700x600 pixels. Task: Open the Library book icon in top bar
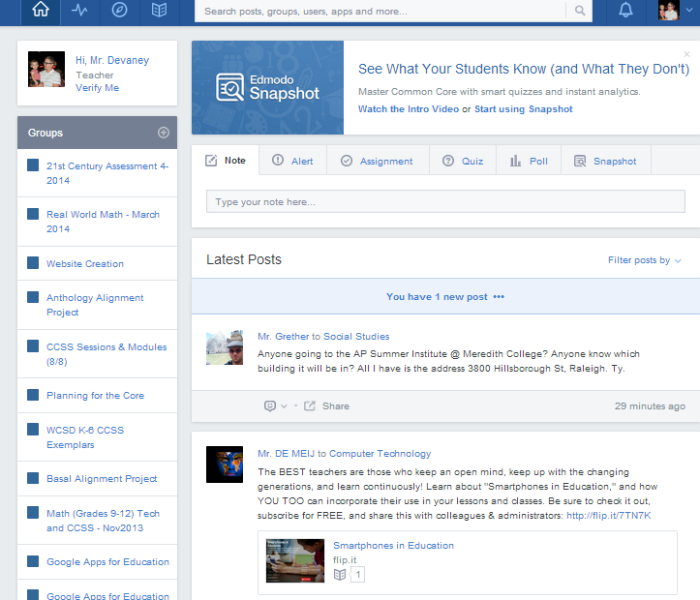[x=160, y=10]
